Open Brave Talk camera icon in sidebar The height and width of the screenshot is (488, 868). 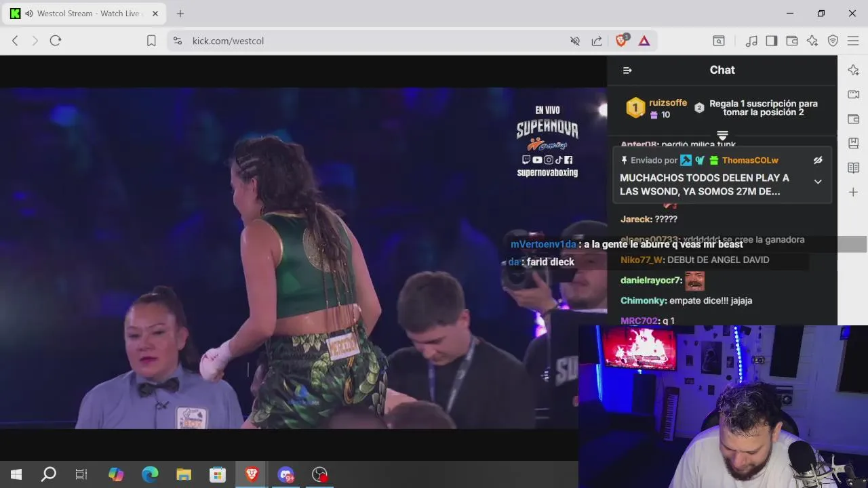click(853, 94)
